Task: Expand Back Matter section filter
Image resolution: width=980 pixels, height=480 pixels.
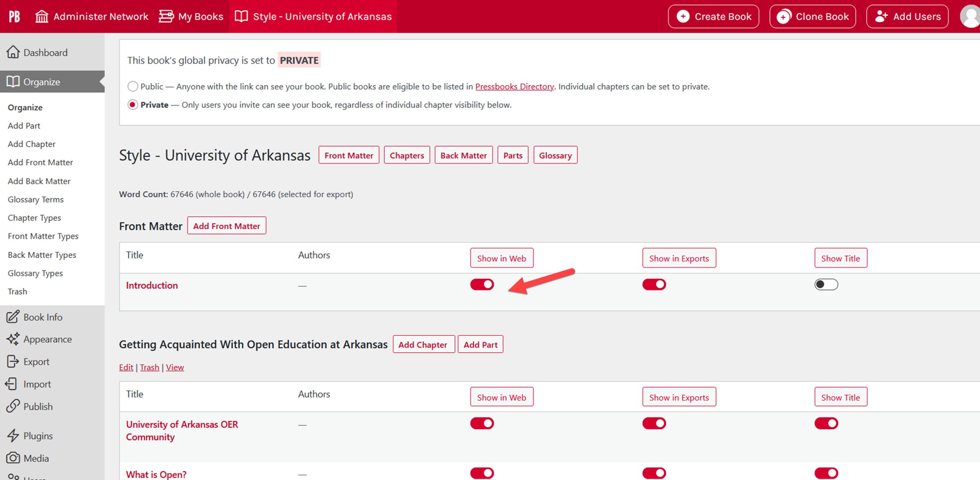Action: point(462,155)
